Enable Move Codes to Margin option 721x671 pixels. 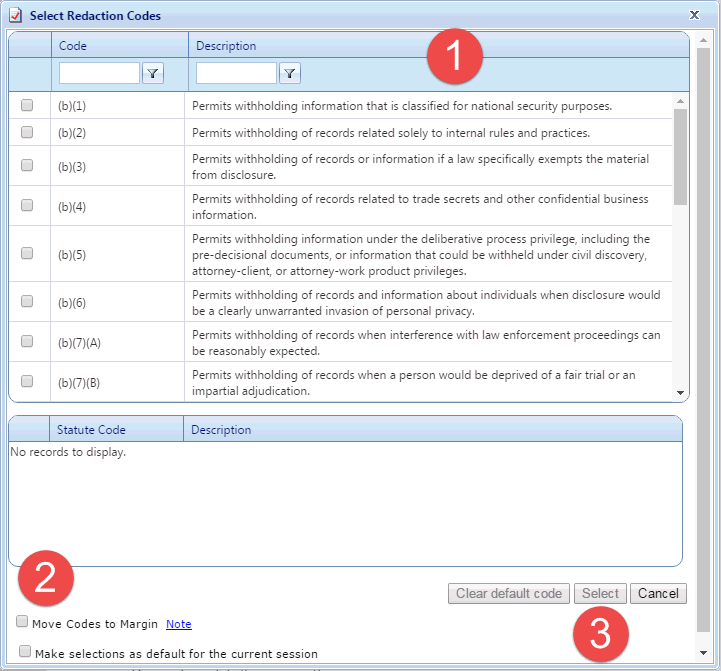click(x=22, y=621)
